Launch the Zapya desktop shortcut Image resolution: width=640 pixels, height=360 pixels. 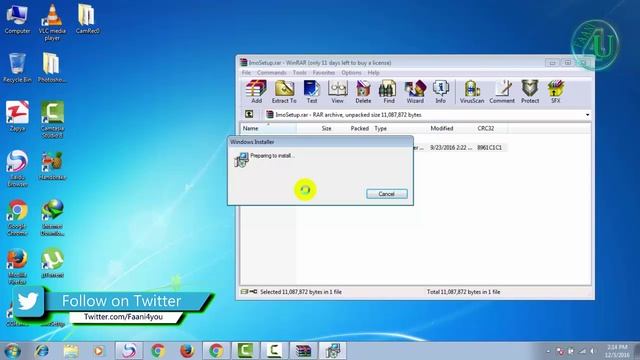17,116
